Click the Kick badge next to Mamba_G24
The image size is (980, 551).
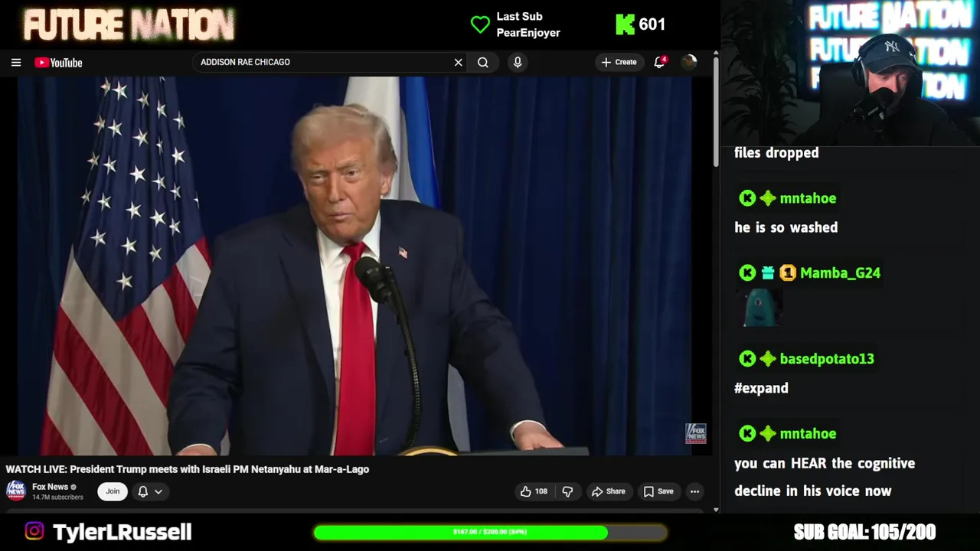pos(747,273)
